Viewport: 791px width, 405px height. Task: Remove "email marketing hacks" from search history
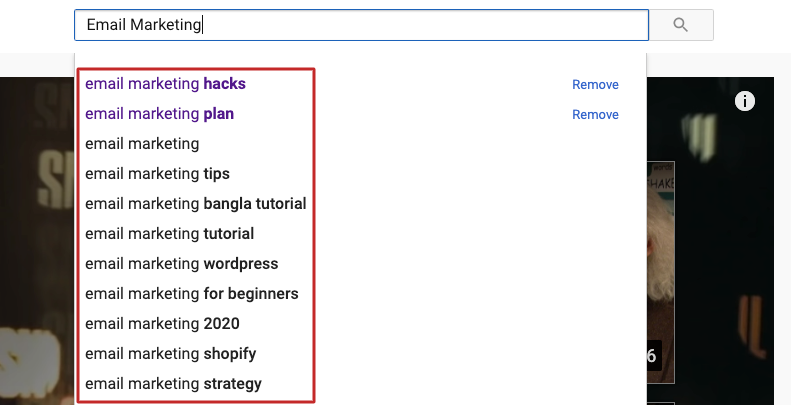click(595, 85)
